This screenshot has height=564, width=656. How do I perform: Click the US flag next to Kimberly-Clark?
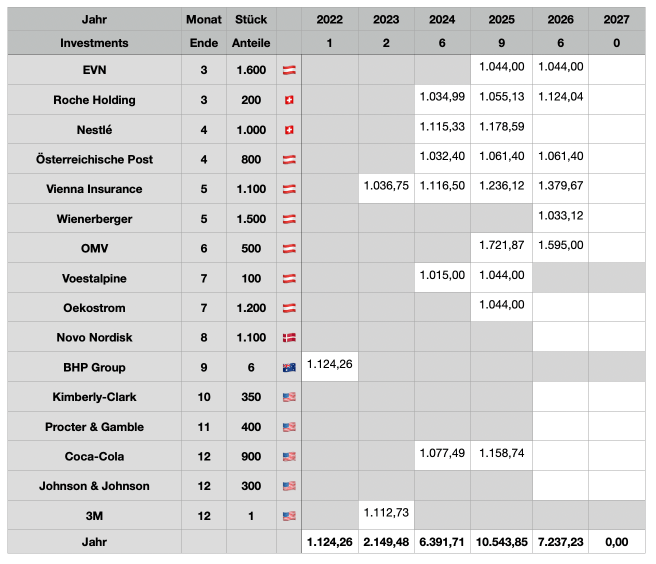point(290,397)
